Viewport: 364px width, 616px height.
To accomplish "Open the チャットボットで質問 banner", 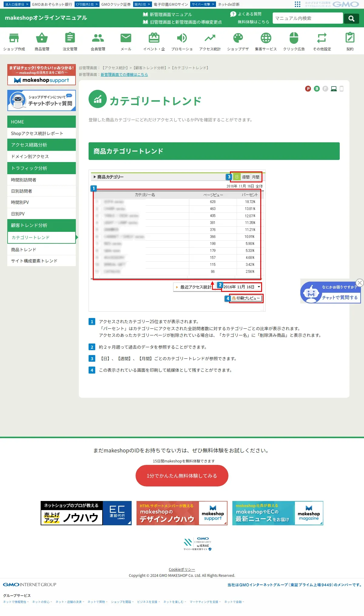I will [42, 100].
